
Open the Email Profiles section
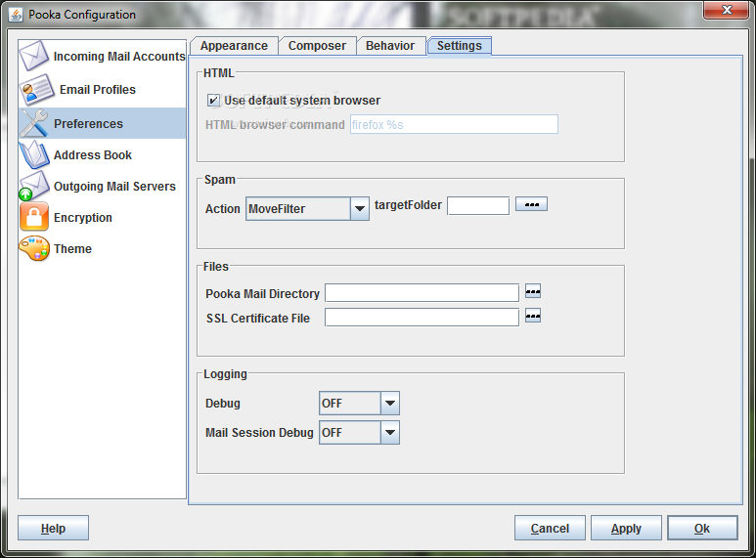[x=103, y=90]
